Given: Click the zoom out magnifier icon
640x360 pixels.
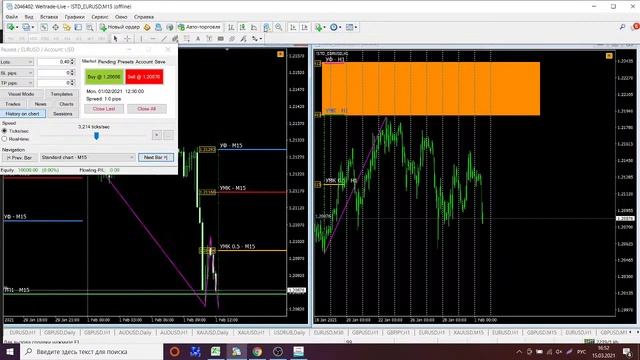Looking at the screenshot, I should (x=278, y=27).
